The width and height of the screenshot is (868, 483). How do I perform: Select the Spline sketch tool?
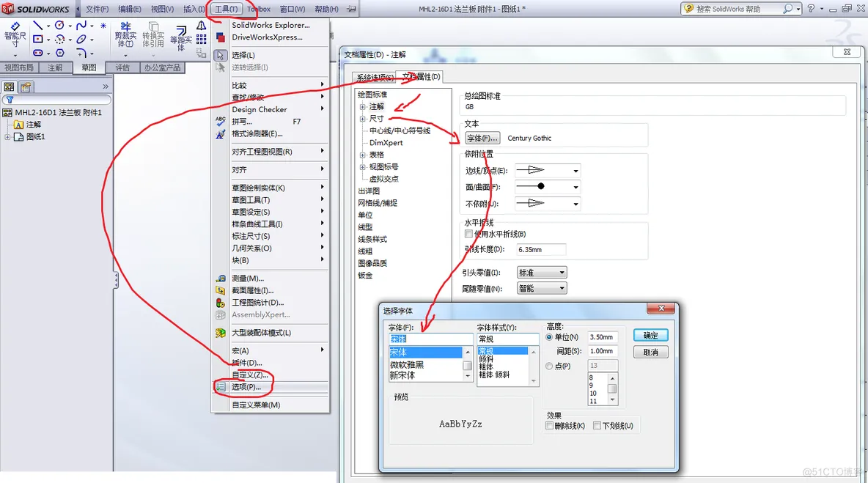(81, 26)
